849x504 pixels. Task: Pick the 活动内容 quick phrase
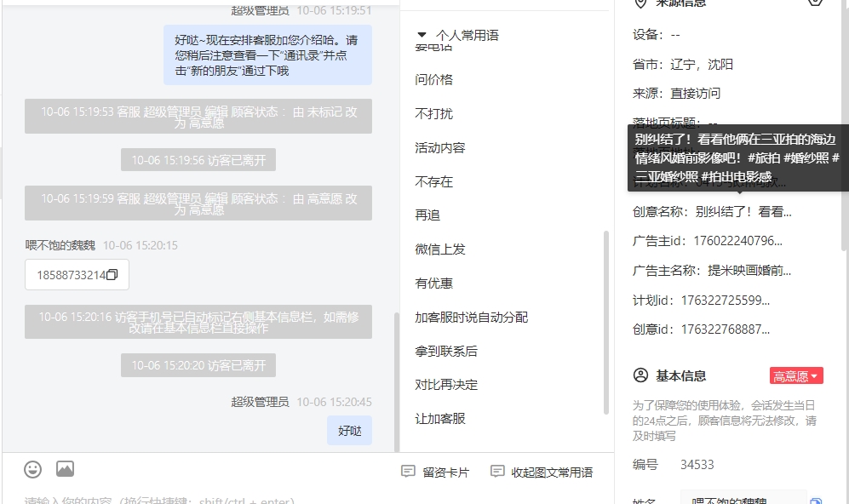pyautogui.click(x=440, y=148)
